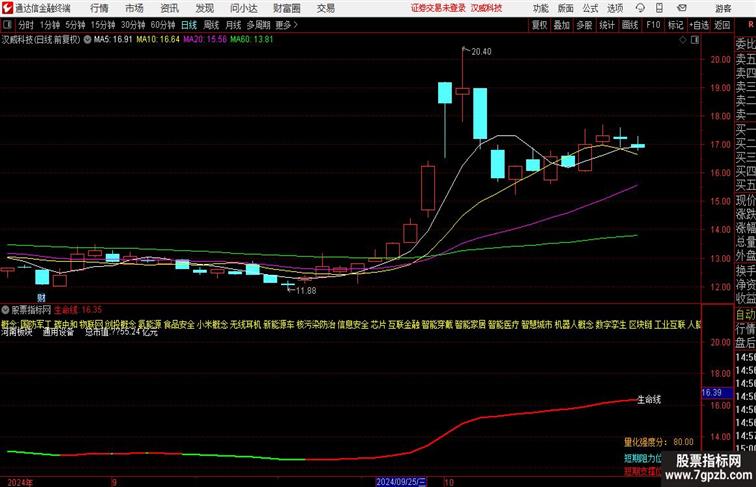Open the 问小达 menu
The height and width of the screenshot is (487, 756).
pos(243,8)
